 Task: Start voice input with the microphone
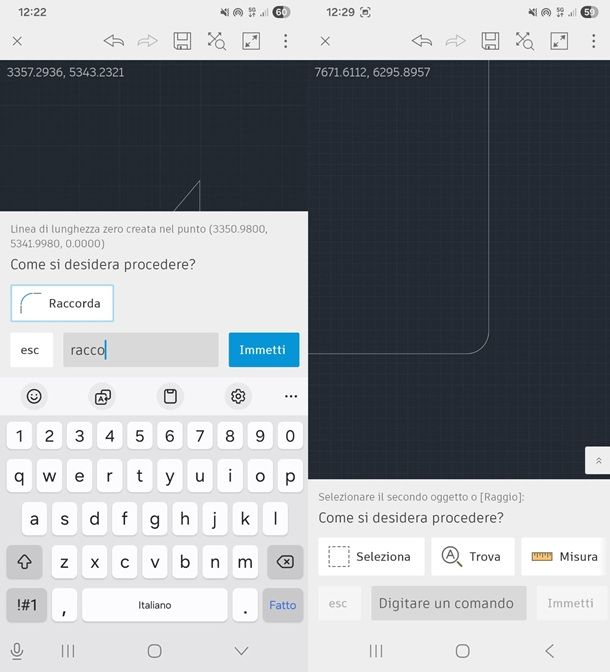click(x=17, y=651)
